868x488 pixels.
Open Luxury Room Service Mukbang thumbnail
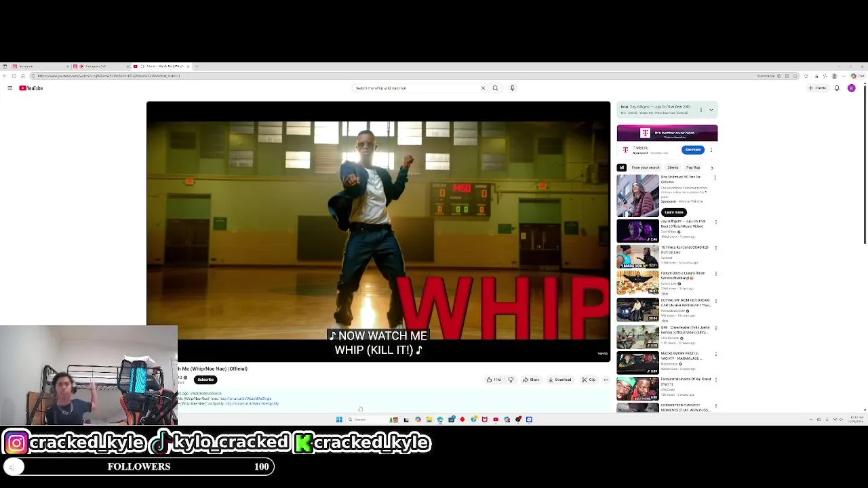637,283
